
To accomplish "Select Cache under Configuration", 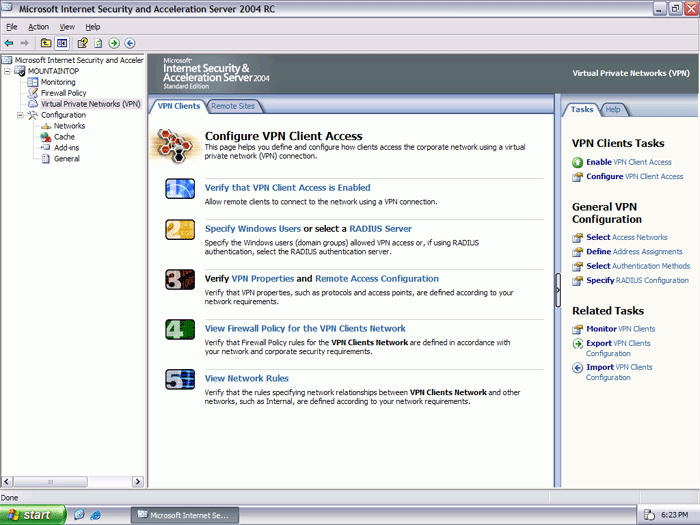I will (x=64, y=137).
